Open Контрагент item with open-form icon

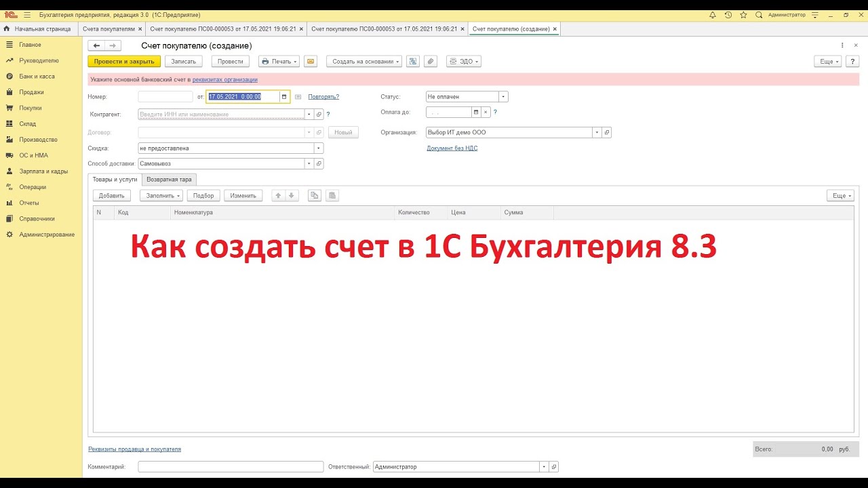[x=319, y=115]
